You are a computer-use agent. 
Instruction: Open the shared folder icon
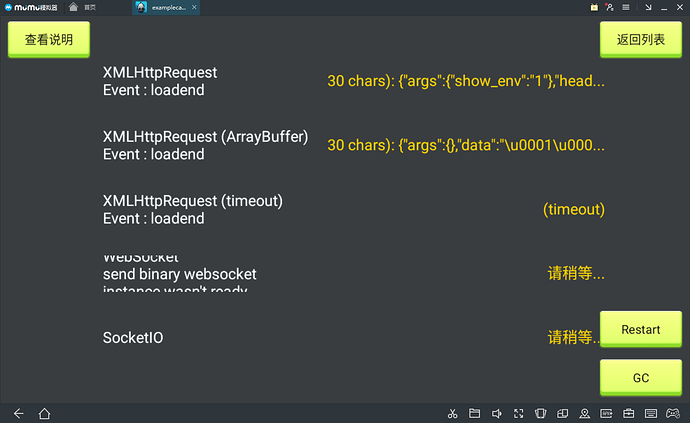474,414
